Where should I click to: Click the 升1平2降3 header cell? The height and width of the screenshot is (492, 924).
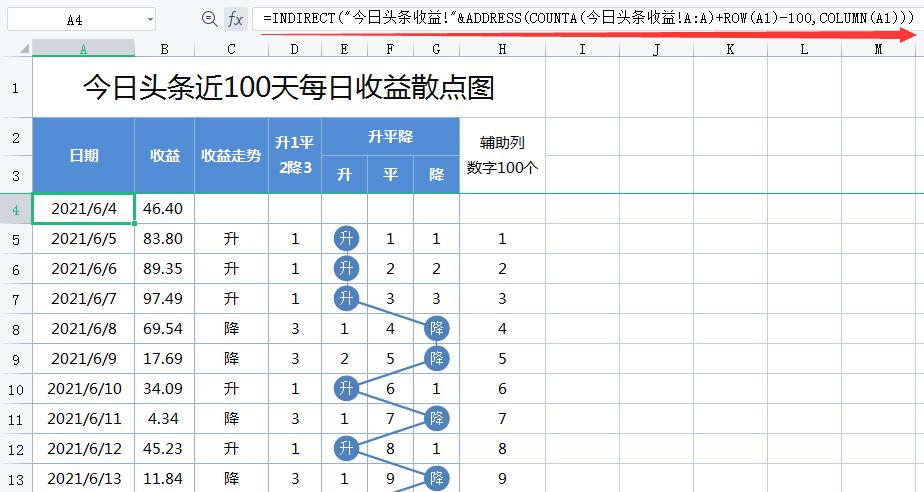tap(295, 156)
